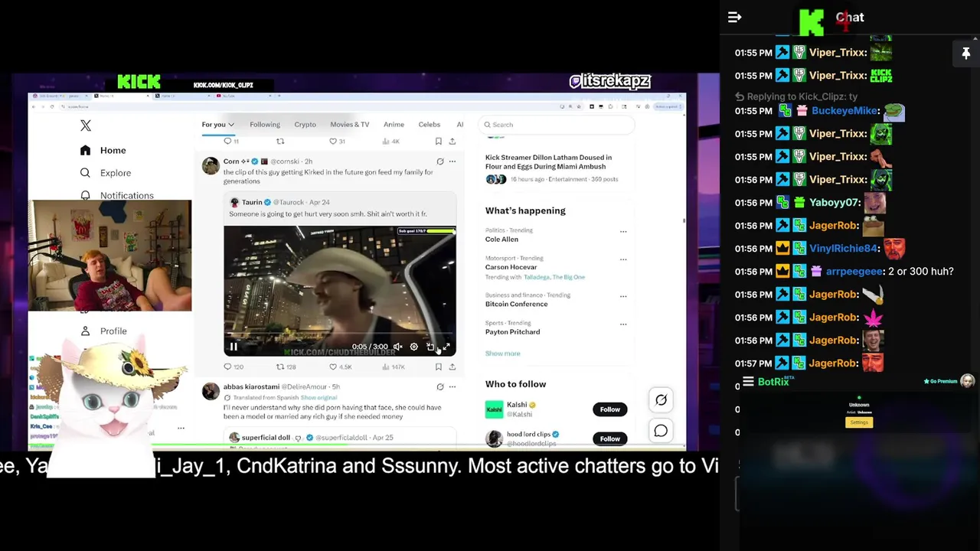
Task: Follow hood lord clips
Action: (609, 439)
